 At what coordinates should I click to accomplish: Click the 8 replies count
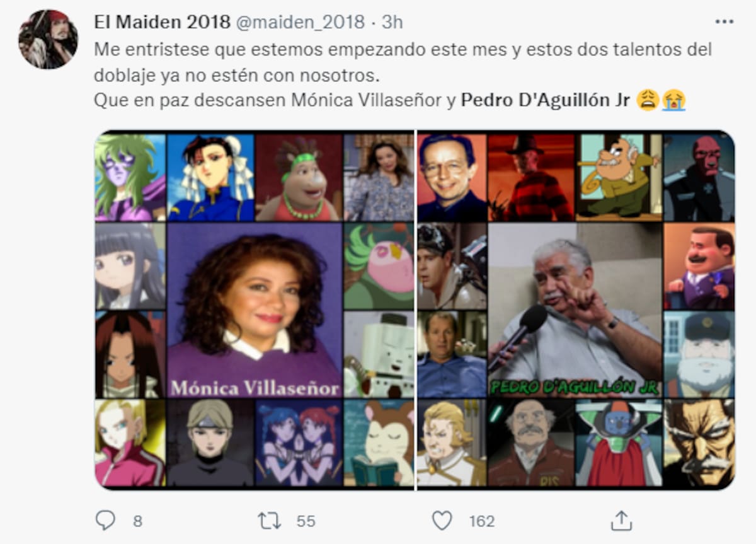(x=138, y=521)
